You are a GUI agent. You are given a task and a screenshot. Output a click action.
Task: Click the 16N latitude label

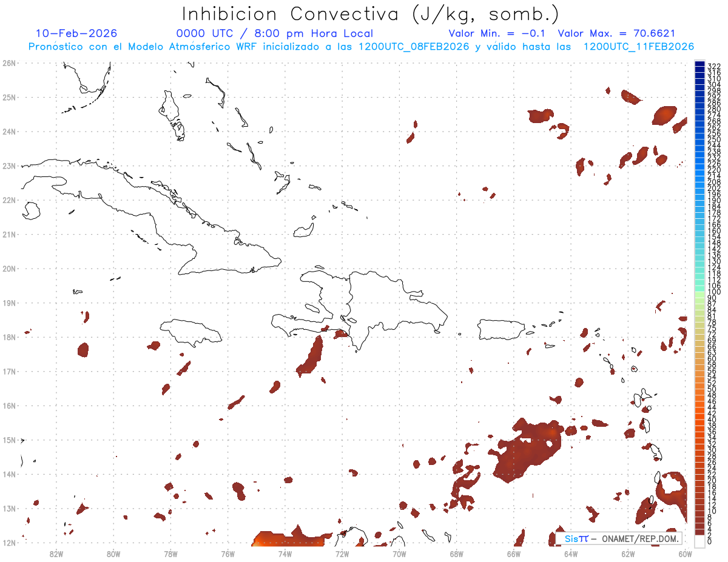pyautogui.click(x=9, y=406)
